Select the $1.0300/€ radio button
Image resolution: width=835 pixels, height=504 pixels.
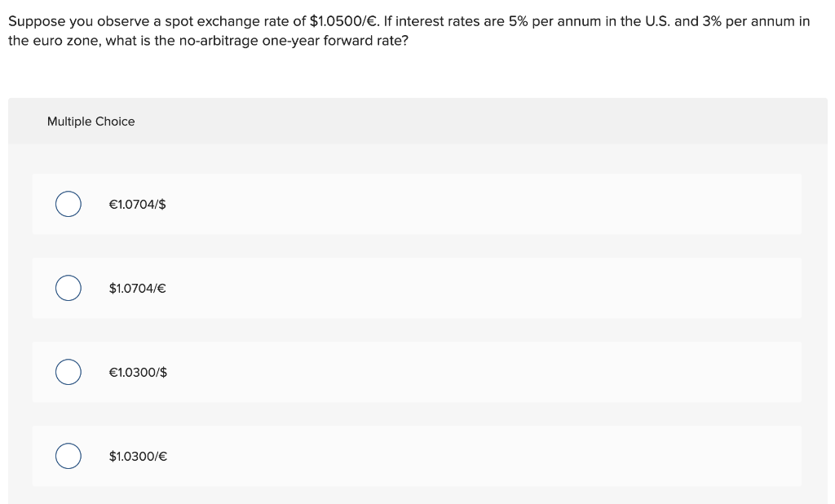tap(68, 456)
